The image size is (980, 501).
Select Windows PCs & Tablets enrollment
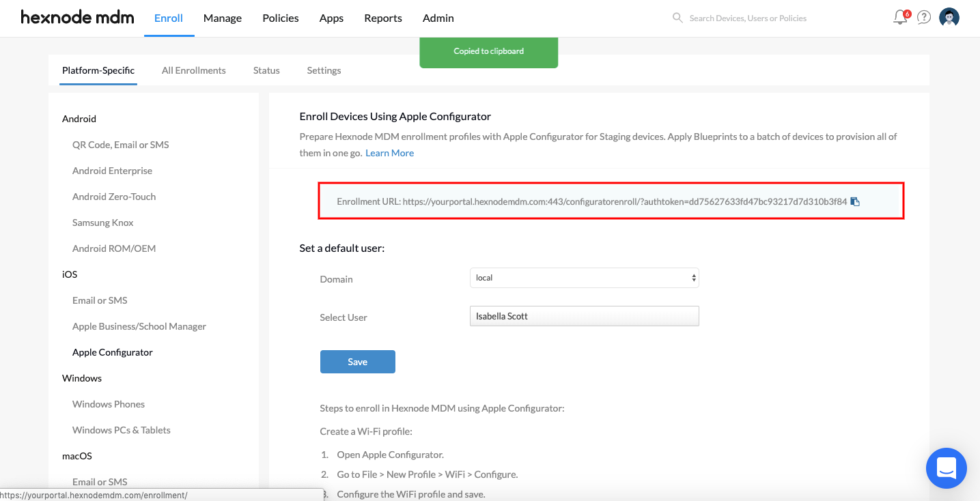(122, 430)
